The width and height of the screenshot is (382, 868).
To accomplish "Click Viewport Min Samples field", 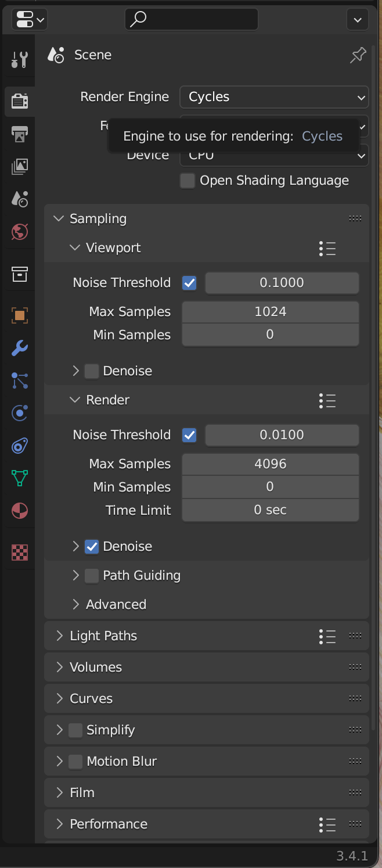I will [271, 335].
